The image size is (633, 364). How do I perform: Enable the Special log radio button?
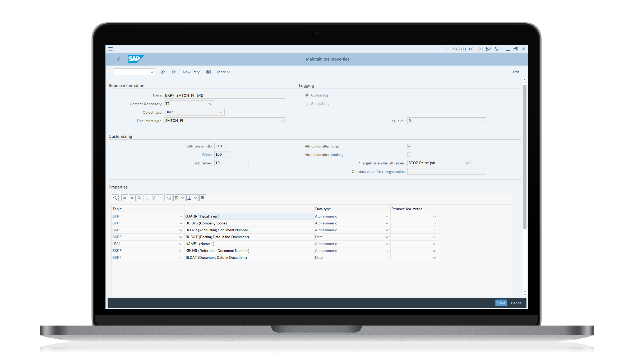pos(307,104)
